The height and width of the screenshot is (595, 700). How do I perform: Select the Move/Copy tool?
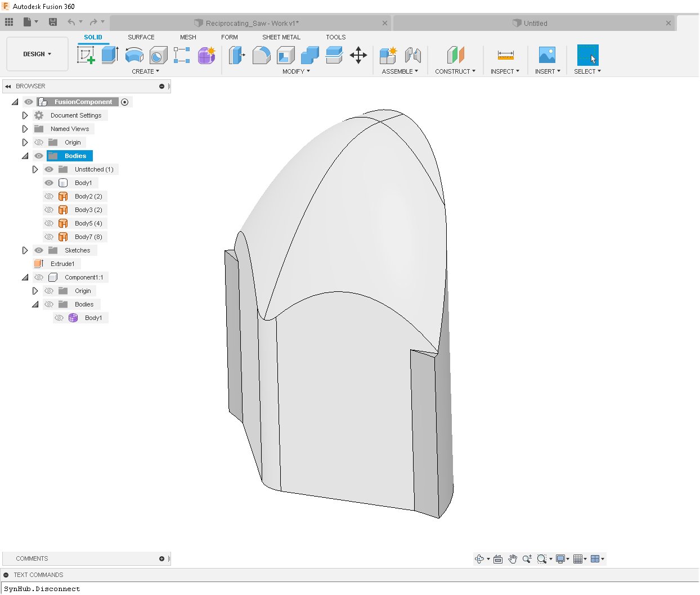click(358, 55)
